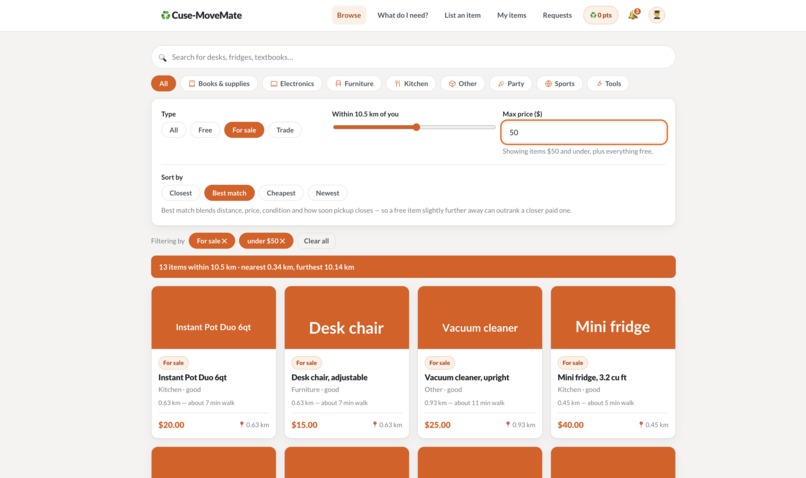Click the For sale badge on Vacuum cleaner

click(x=439, y=363)
